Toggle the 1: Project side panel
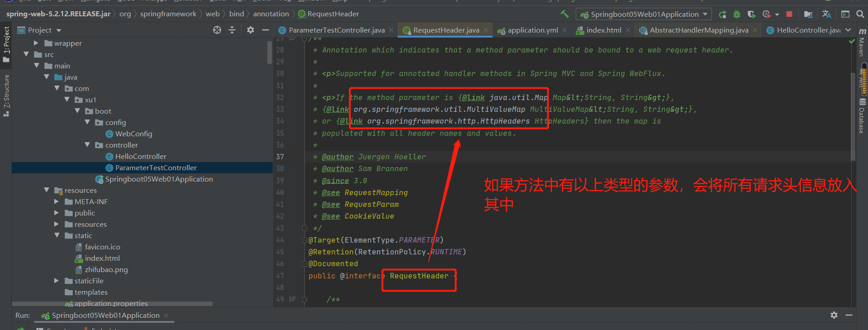 point(6,44)
